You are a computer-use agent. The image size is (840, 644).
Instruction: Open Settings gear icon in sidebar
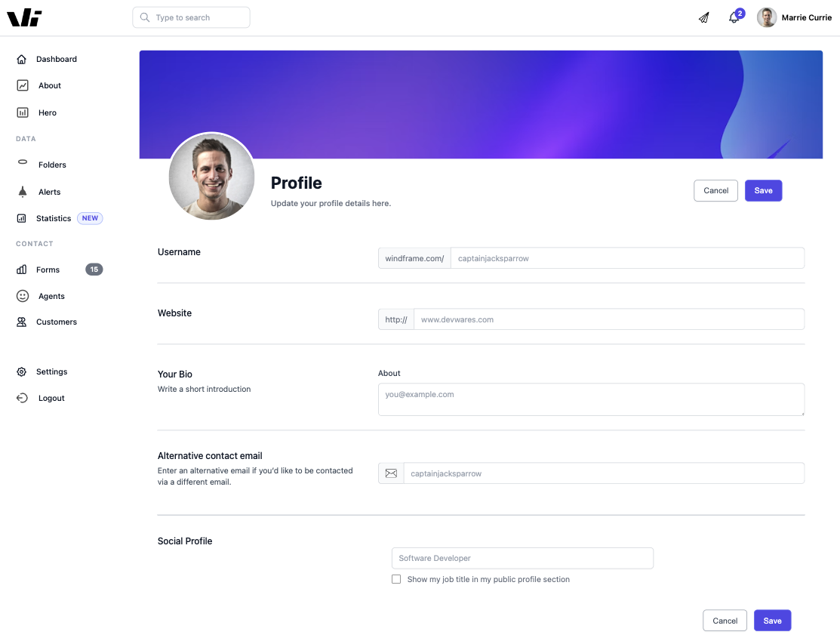pos(21,371)
